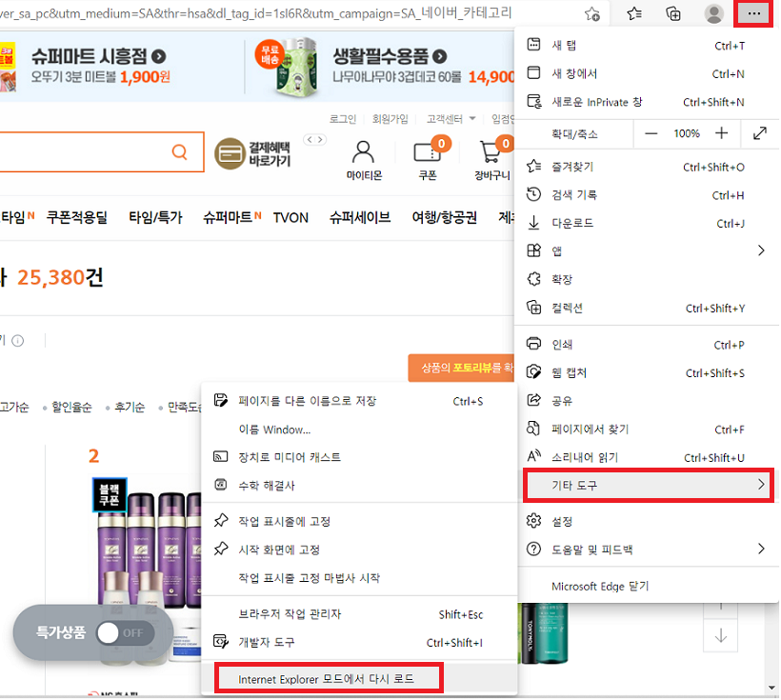Choose Save page as (페이지를 다른 이름으로 저장)
Screen dimensions: 781x700
[359, 401]
